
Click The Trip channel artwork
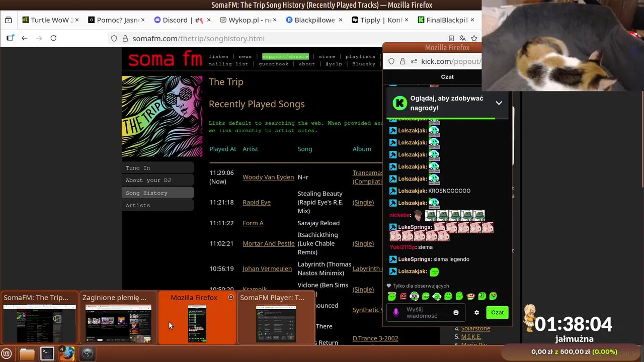162,116
